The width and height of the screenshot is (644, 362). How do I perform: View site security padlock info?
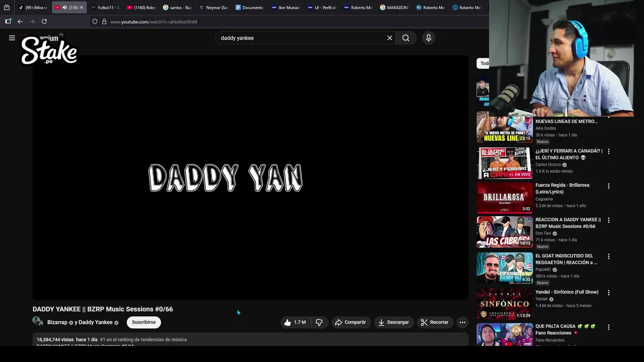[x=104, y=22]
